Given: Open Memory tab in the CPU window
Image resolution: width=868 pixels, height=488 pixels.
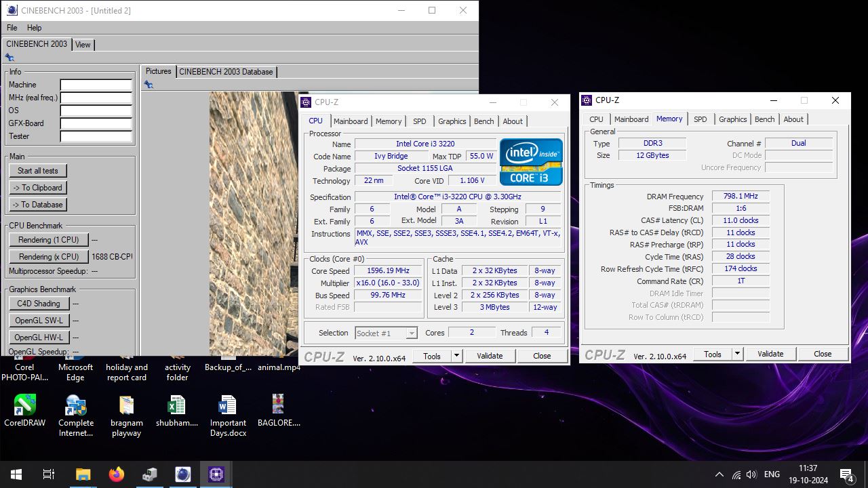Looking at the screenshot, I should (x=389, y=121).
